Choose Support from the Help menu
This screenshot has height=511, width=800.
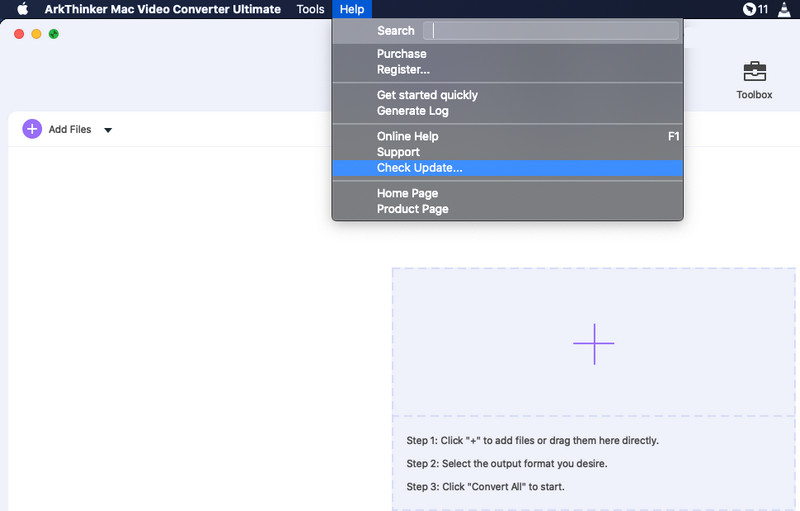click(508, 152)
